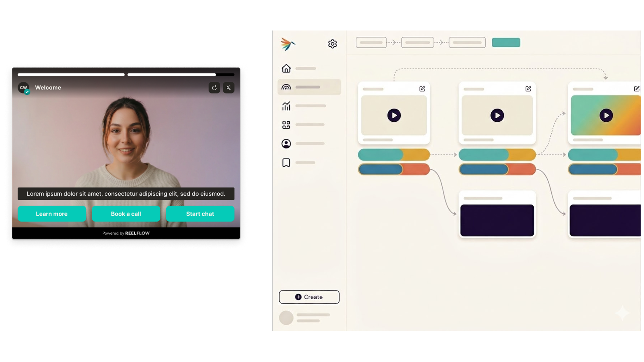Open the analytics chart icon
644x362 pixels.
click(286, 106)
